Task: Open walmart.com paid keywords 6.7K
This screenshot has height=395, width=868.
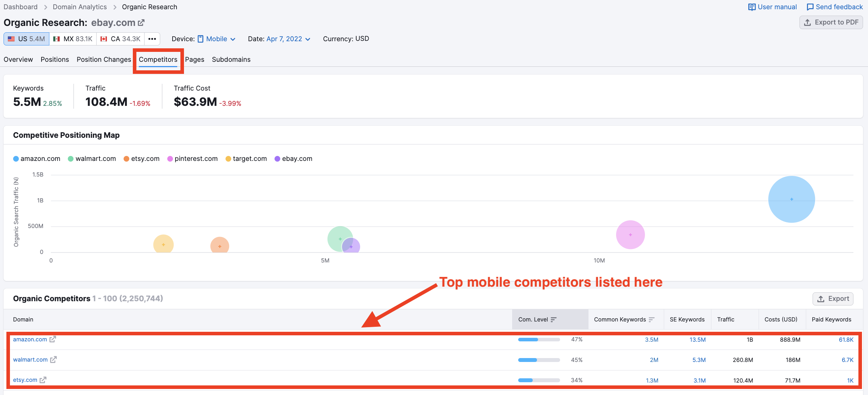Action: 847,360
